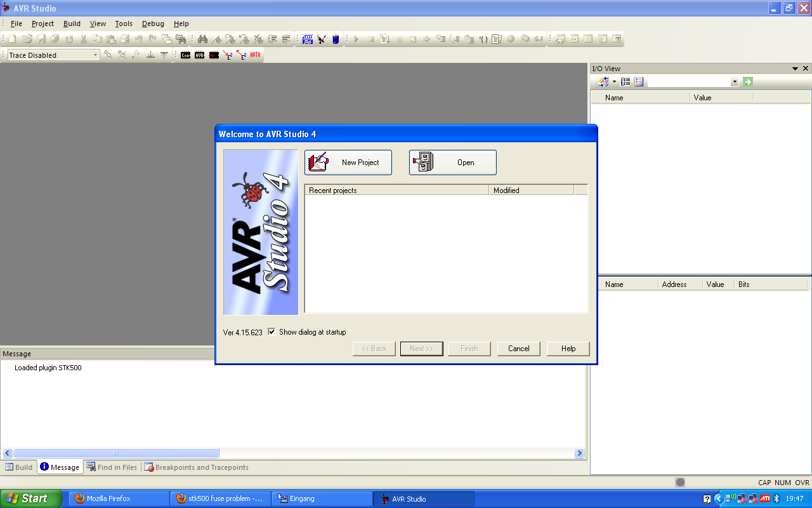Click the Bits column header in I/O View
812x508 pixels.
click(773, 284)
